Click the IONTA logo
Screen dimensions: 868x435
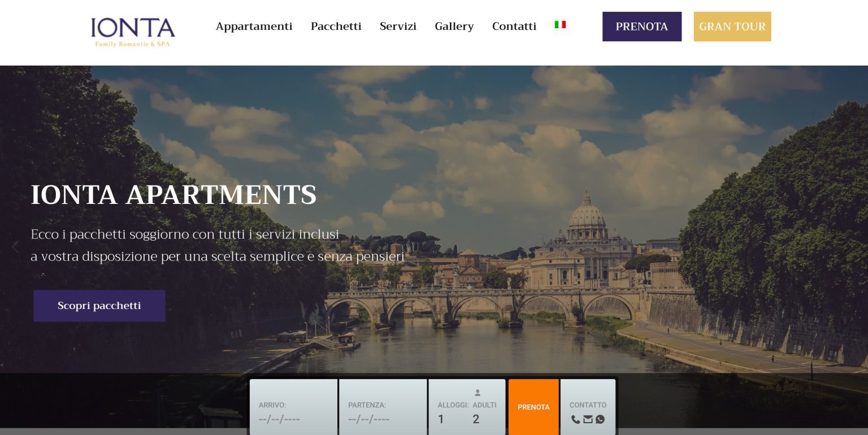132,31
